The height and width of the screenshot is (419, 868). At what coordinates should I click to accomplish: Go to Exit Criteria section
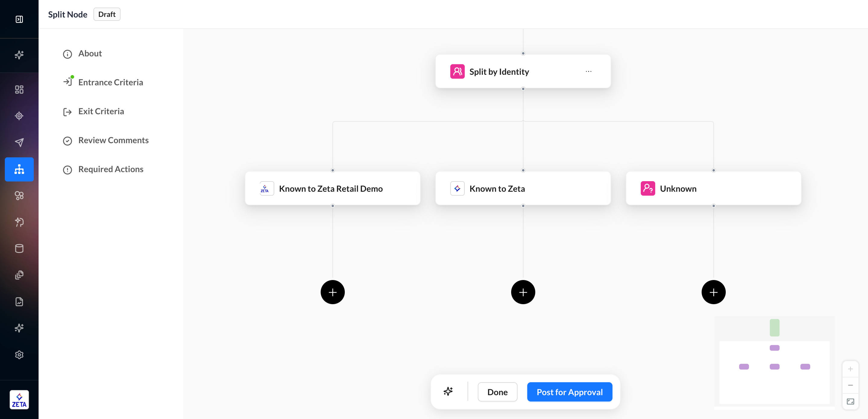click(x=101, y=112)
